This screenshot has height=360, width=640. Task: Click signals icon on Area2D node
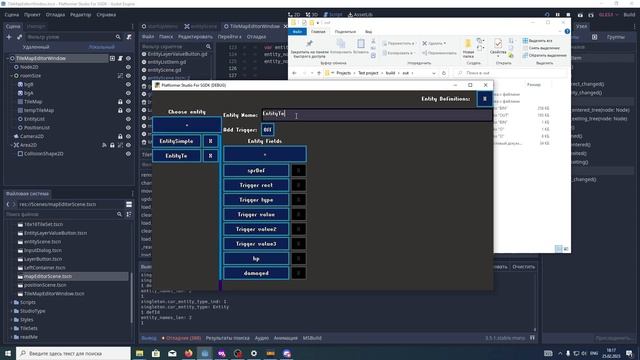(104, 145)
